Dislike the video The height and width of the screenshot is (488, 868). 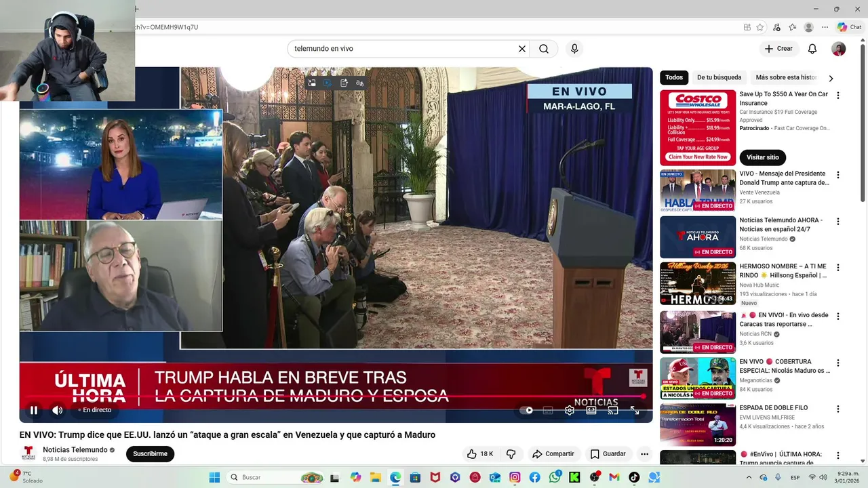pos(511,454)
